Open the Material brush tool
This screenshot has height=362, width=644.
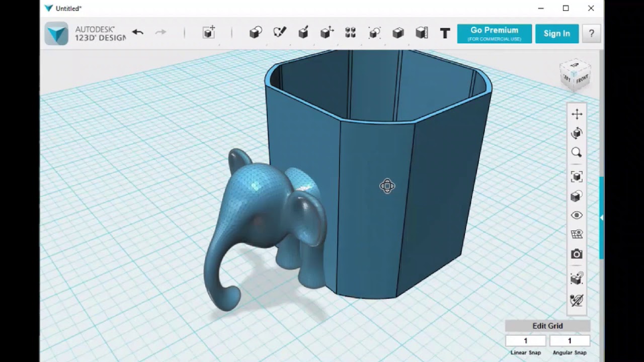pos(577,300)
